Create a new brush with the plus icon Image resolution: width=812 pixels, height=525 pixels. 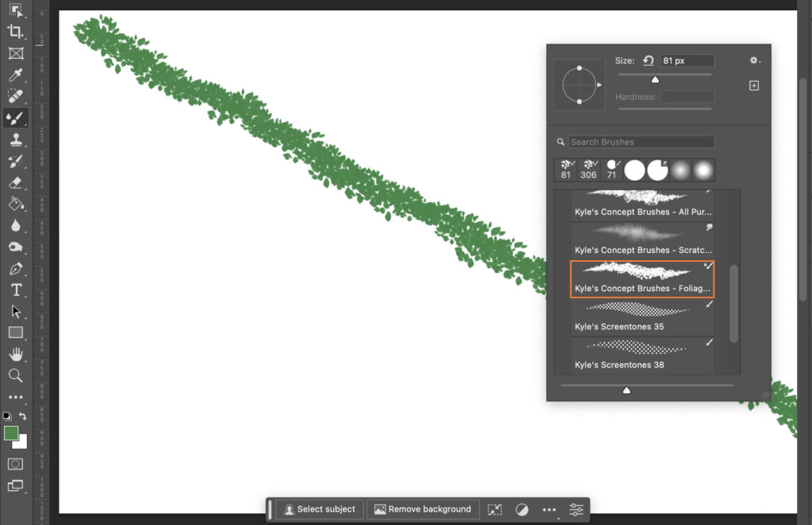click(x=753, y=85)
